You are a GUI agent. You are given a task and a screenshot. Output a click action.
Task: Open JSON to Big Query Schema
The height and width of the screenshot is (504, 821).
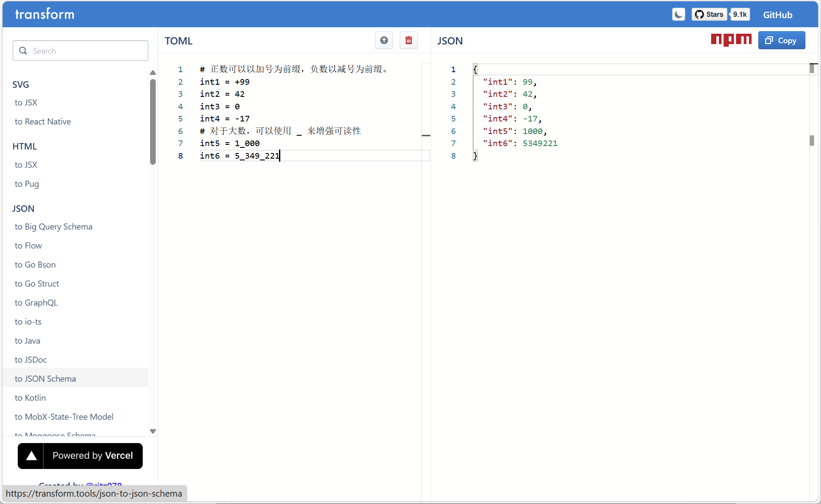point(54,226)
